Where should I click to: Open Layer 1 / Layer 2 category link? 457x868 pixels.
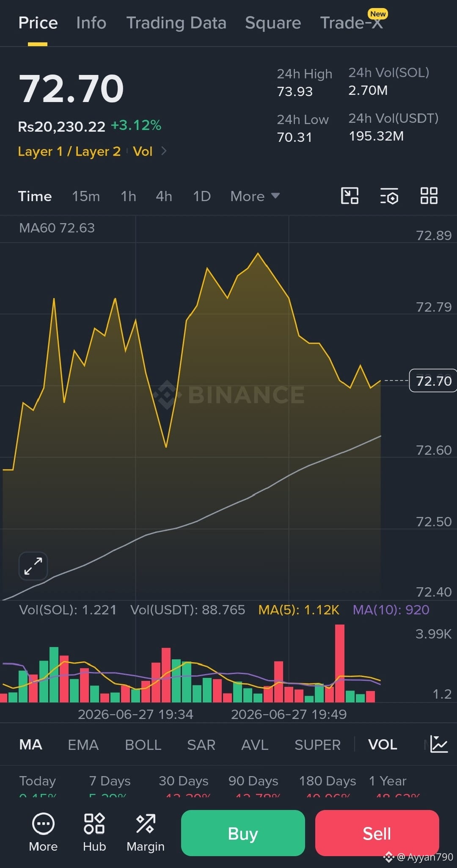point(69,151)
